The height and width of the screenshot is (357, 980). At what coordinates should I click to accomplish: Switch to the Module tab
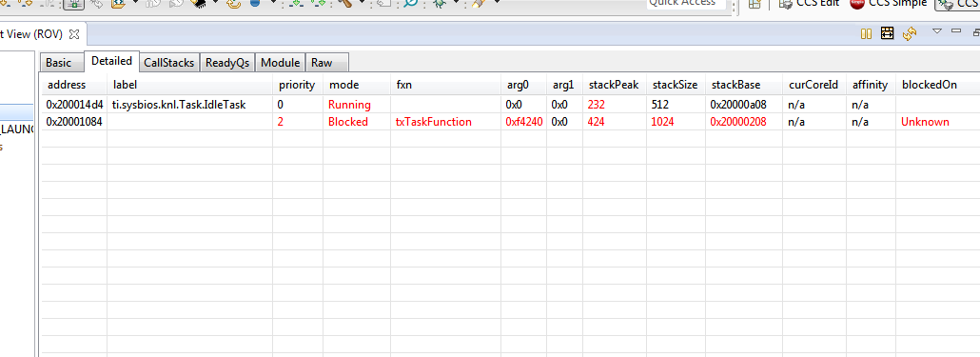[x=281, y=63]
